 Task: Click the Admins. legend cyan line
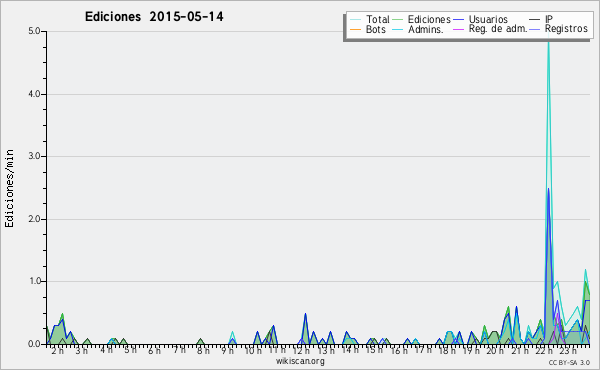(398, 29)
